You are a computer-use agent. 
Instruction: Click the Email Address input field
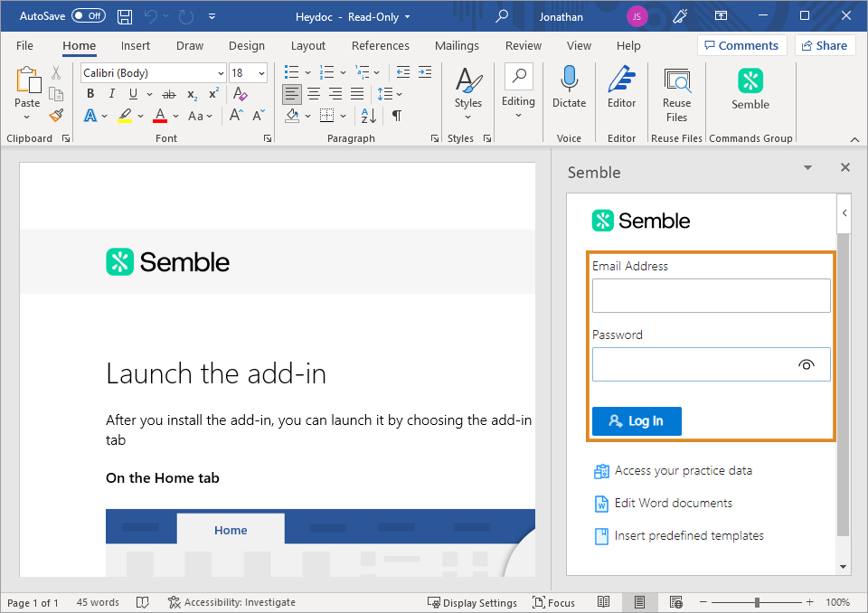pos(712,296)
